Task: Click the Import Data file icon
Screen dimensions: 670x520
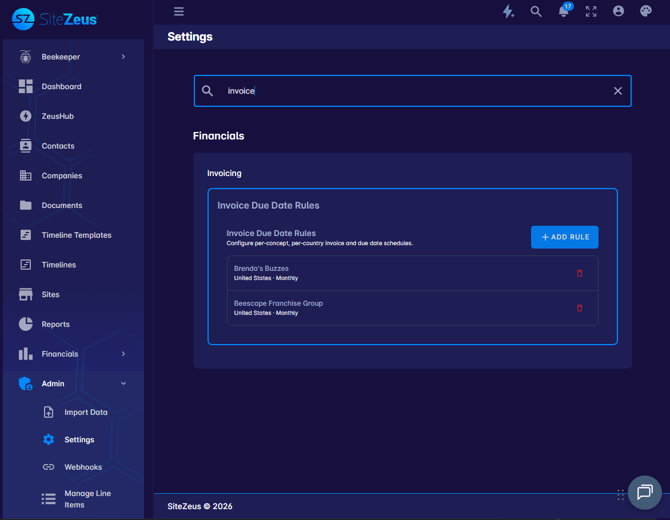Action: point(49,412)
